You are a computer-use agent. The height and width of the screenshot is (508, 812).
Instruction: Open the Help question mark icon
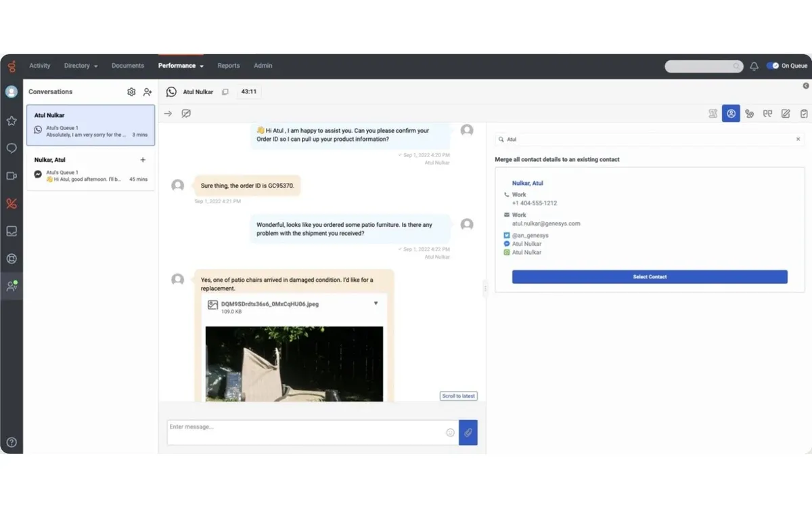coord(12,442)
